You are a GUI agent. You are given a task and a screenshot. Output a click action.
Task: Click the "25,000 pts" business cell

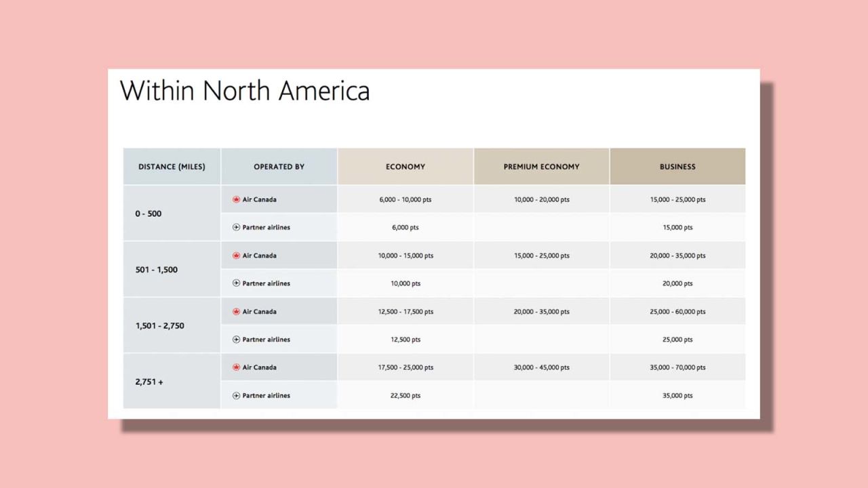point(677,340)
